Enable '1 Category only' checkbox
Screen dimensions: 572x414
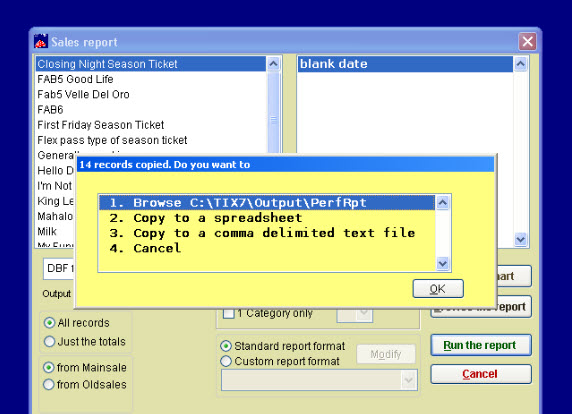pyautogui.click(x=229, y=313)
